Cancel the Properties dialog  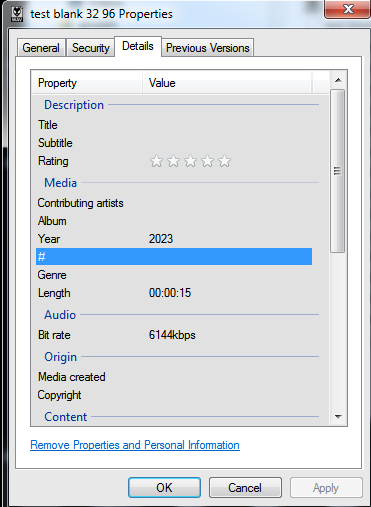pos(245,488)
